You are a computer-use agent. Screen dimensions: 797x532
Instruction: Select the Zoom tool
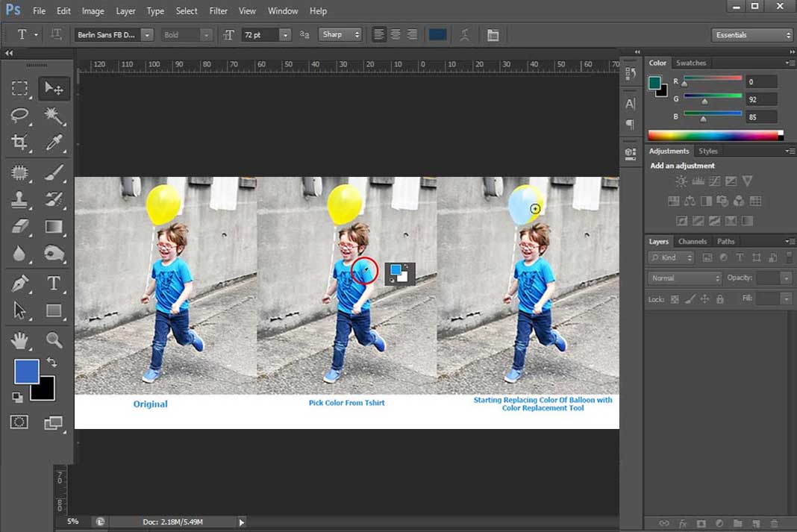pyautogui.click(x=54, y=340)
